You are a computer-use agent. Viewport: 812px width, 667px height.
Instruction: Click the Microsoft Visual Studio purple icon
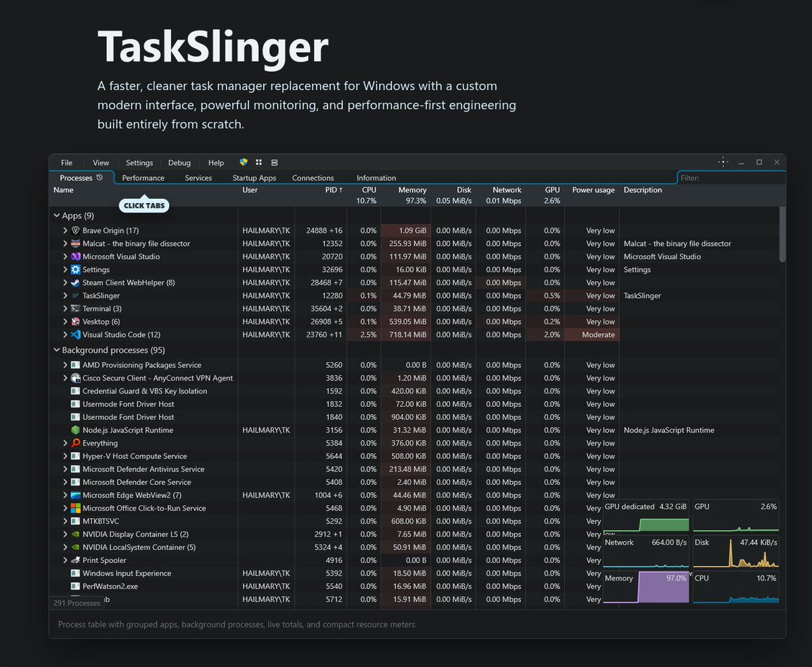(76, 257)
